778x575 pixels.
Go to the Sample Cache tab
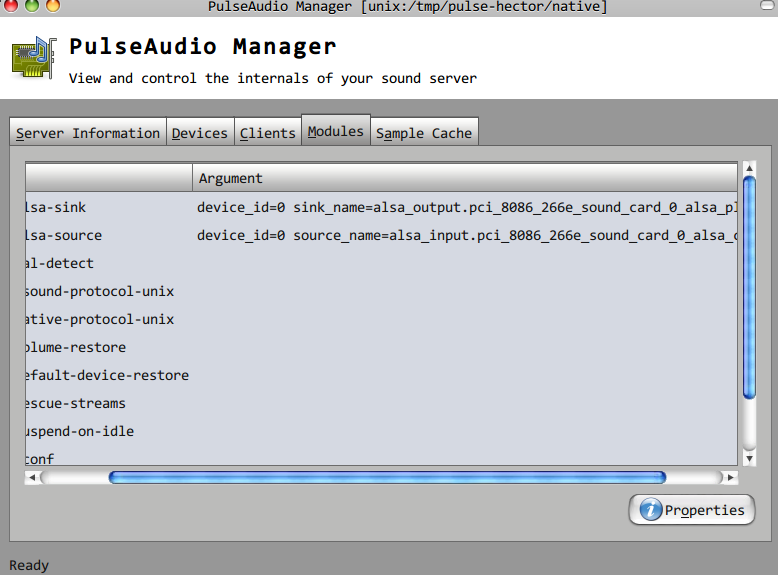pyautogui.click(x=424, y=132)
